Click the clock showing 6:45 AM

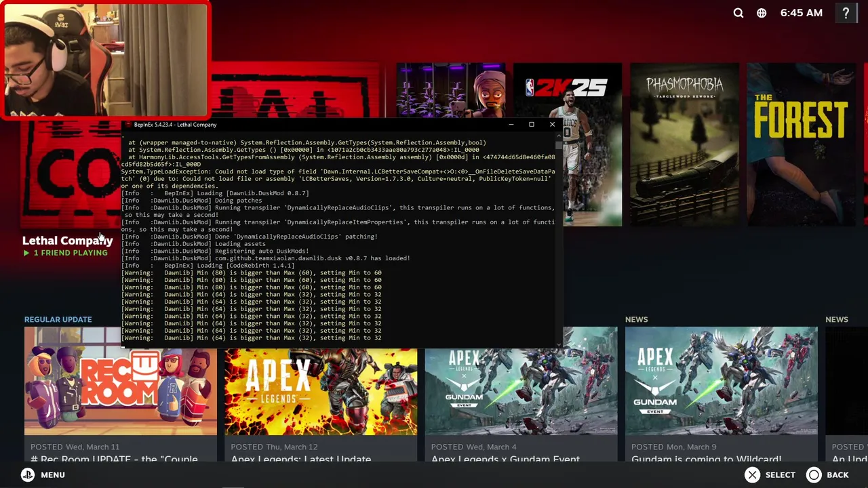point(801,13)
